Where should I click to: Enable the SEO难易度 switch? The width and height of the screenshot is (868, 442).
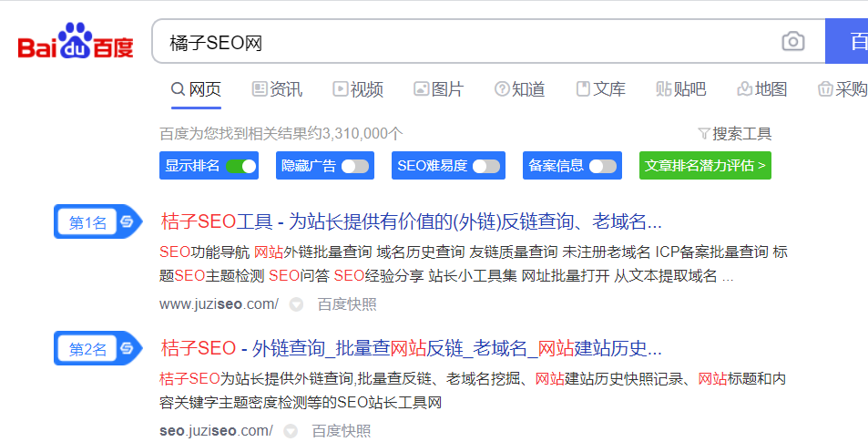[x=486, y=166]
